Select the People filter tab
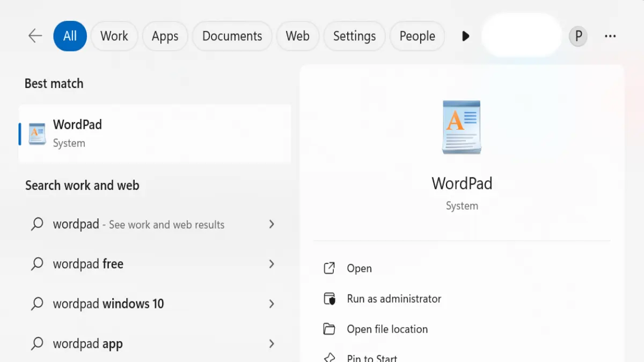Image resolution: width=644 pixels, height=362 pixels. tap(417, 35)
